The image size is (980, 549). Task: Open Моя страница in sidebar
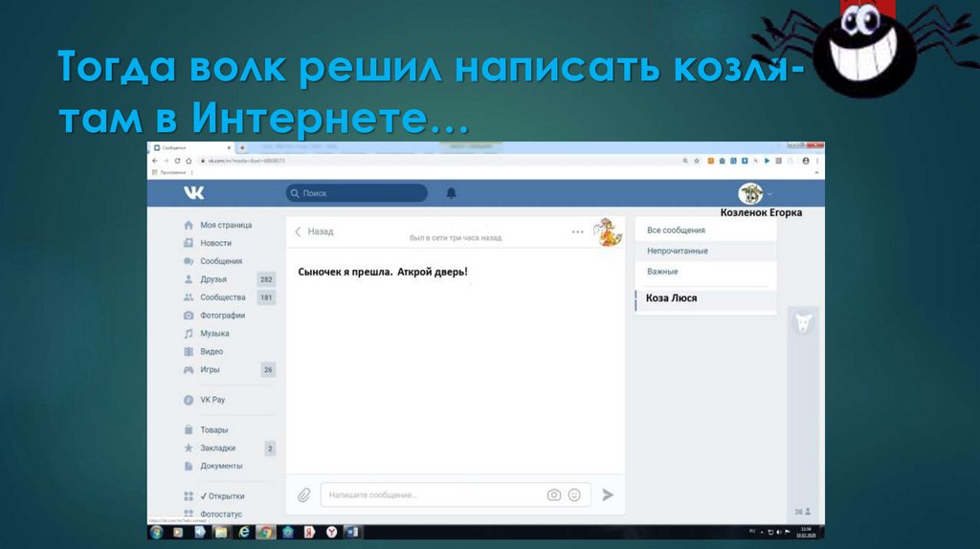(x=225, y=225)
